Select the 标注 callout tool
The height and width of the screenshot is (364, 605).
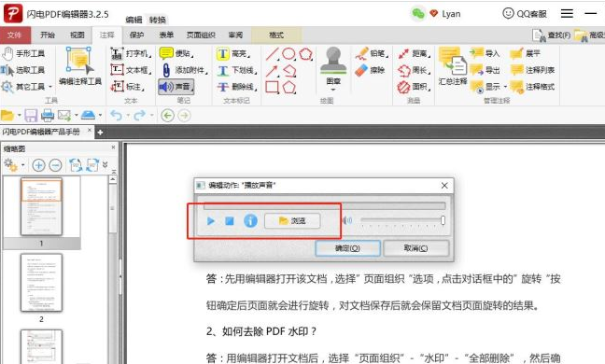[x=128, y=87]
